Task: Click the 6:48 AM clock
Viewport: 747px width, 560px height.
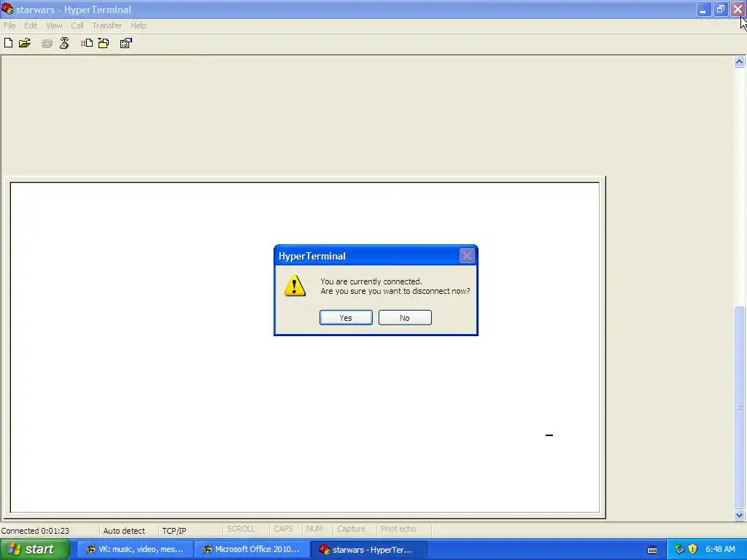Action: tap(720, 549)
